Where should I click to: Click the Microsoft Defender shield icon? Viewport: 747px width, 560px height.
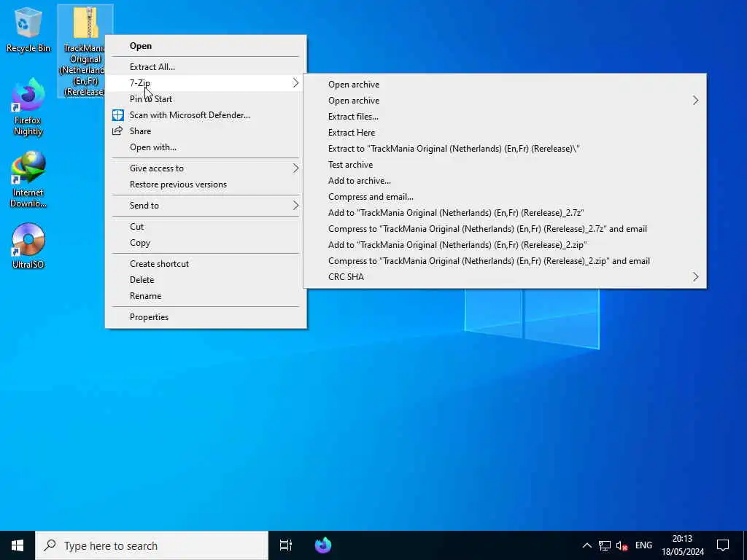pos(117,114)
